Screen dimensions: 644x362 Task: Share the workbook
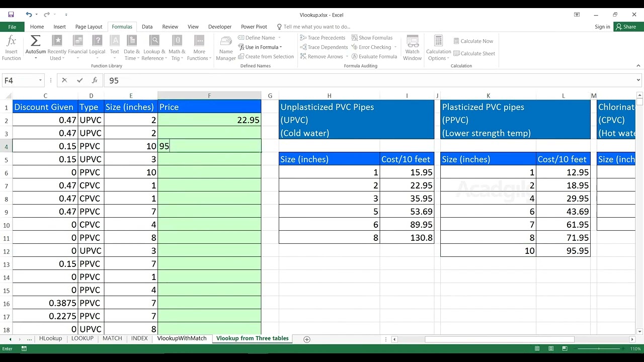click(625, 27)
